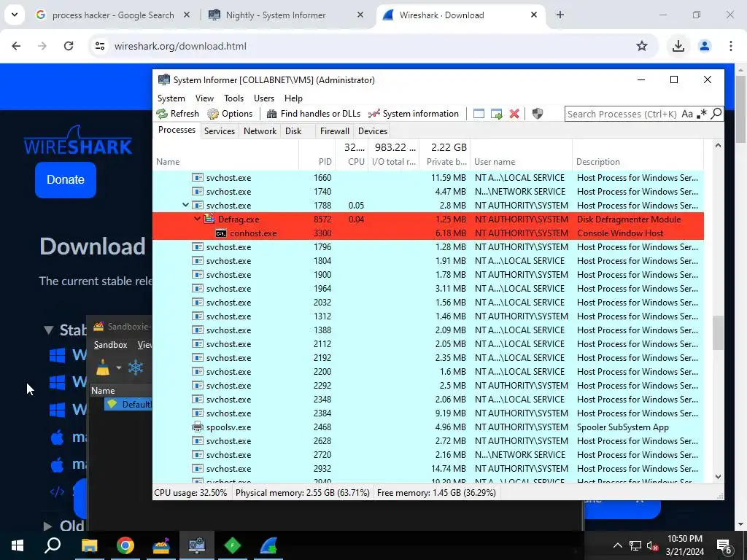Open dropdown arrow beside Sandboxie broom icon
This screenshot has width=747, height=560.
click(119, 367)
